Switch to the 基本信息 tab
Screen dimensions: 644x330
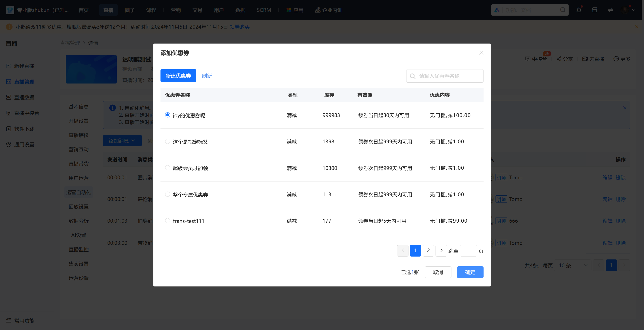pos(78,107)
